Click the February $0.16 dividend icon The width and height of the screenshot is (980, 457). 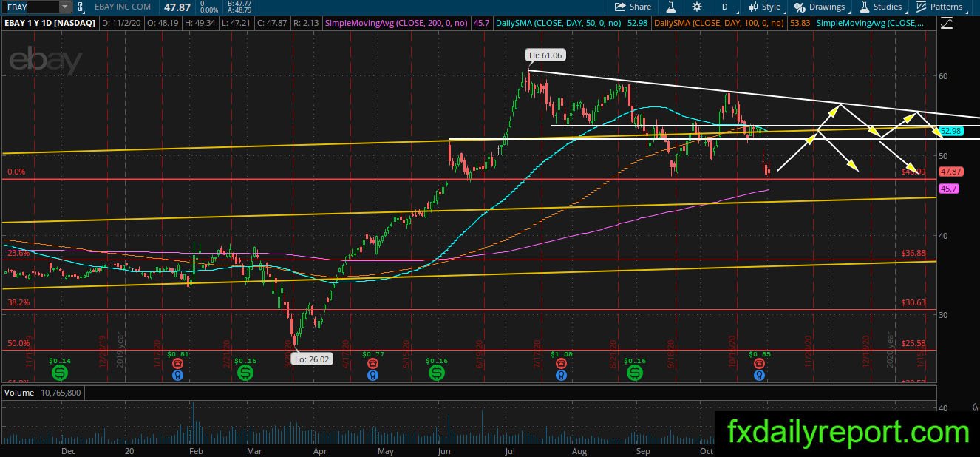(245, 373)
